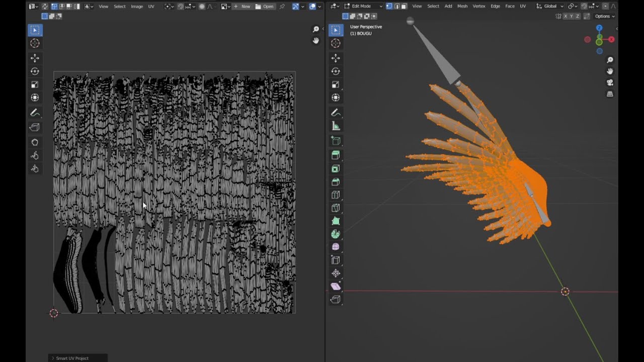Select the Spin tool
This screenshot has width=644, height=362.
click(x=336, y=234)
